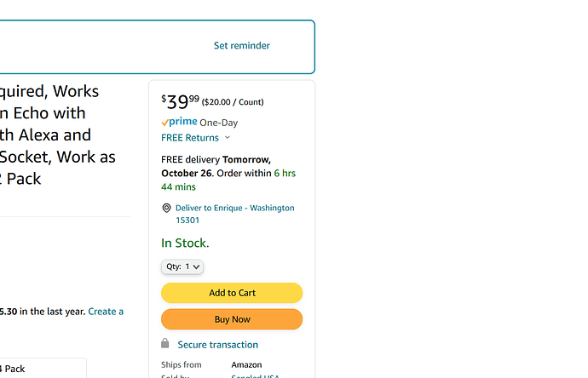Open the Set reminder link
This screenshot has height=378, width=588.
(x=242, y=46)
